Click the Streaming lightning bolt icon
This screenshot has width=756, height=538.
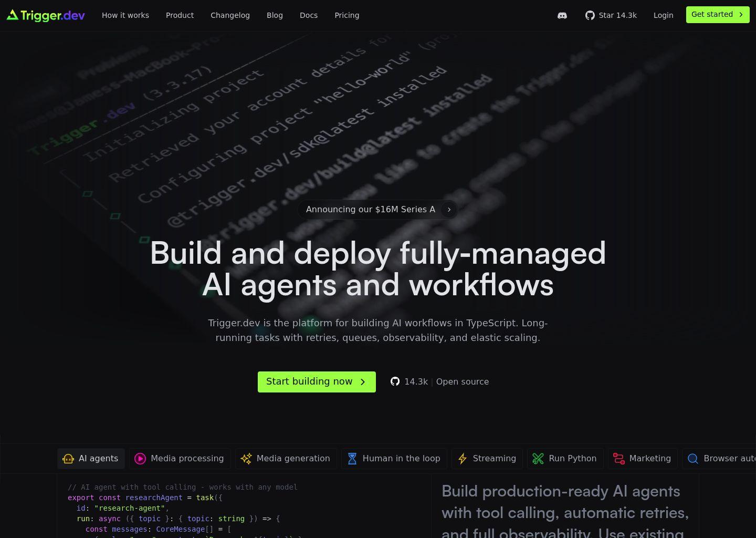click(463, 459)
